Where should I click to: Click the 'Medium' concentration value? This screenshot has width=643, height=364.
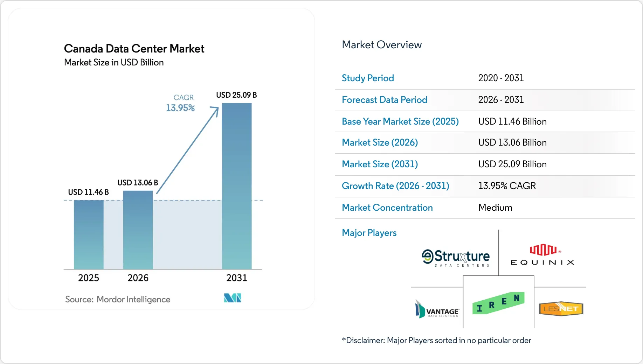(x=495, y=208)
